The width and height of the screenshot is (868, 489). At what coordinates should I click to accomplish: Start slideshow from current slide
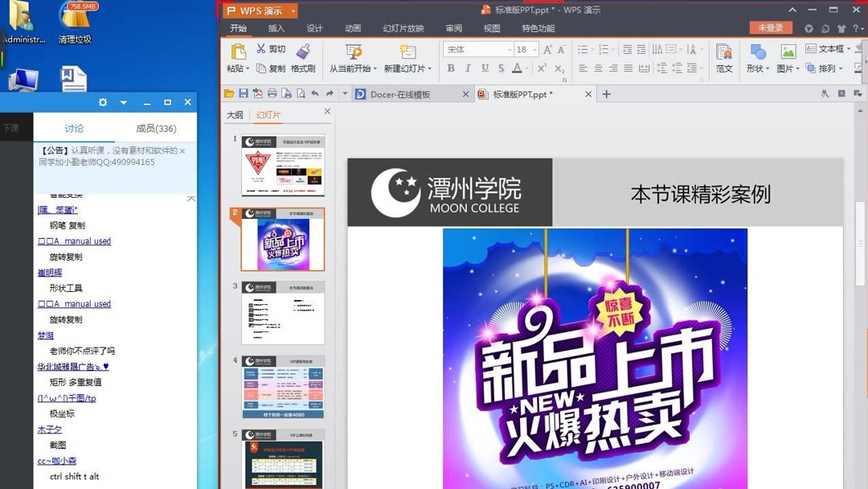click(x=354, y=50)
